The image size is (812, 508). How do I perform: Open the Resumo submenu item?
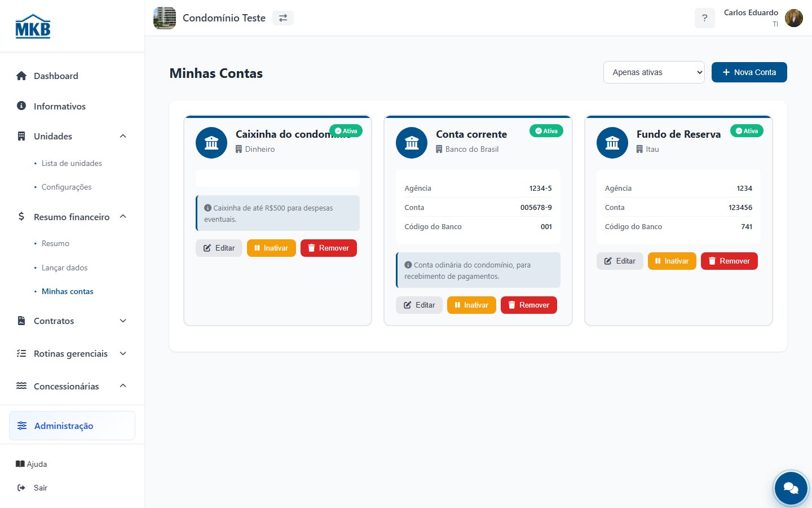(55, 243)
